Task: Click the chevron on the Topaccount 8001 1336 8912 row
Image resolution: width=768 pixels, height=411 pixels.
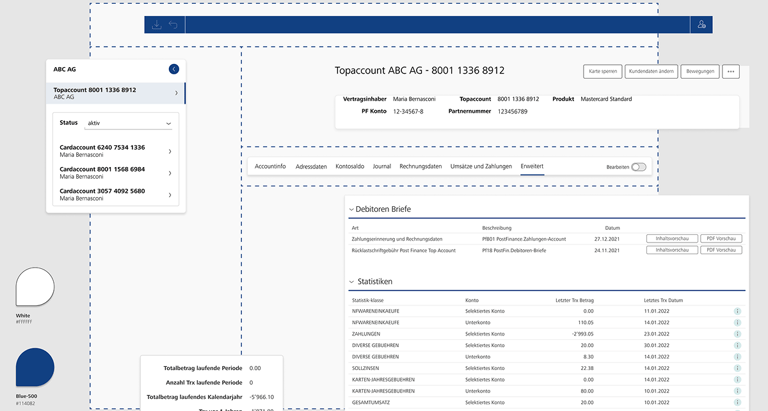Action: click(x=176, y=93)
